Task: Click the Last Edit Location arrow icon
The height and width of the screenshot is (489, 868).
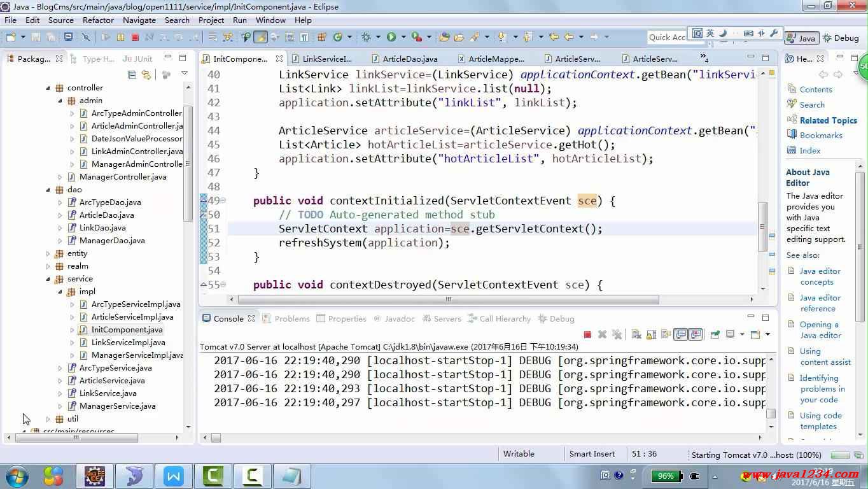Action: coord(554,37)
